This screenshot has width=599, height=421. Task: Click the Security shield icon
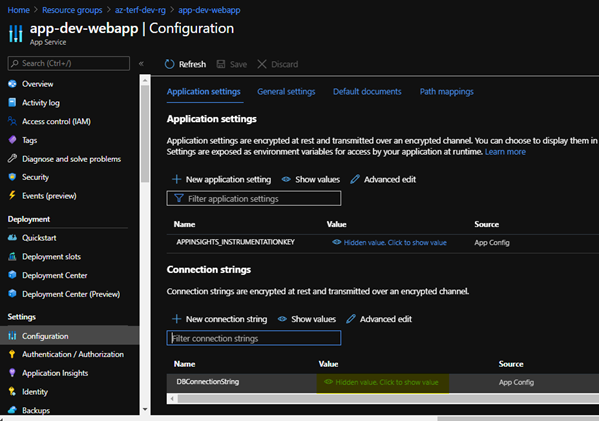point(12,177)
